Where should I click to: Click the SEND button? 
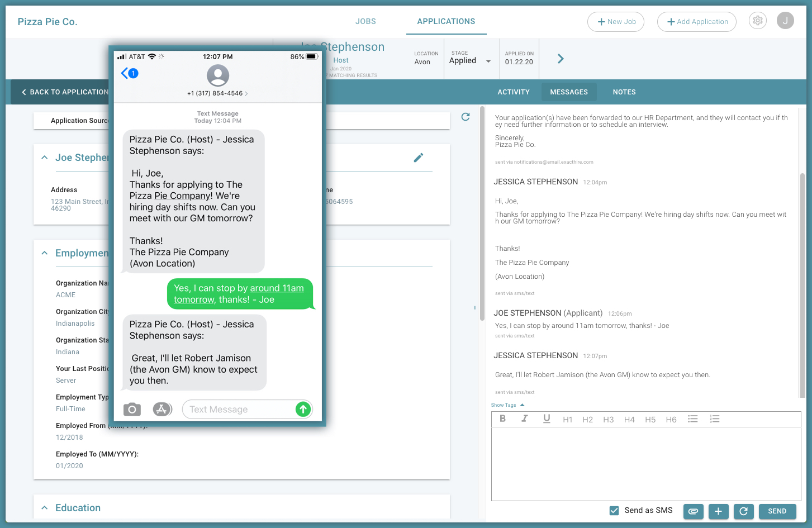777,511
